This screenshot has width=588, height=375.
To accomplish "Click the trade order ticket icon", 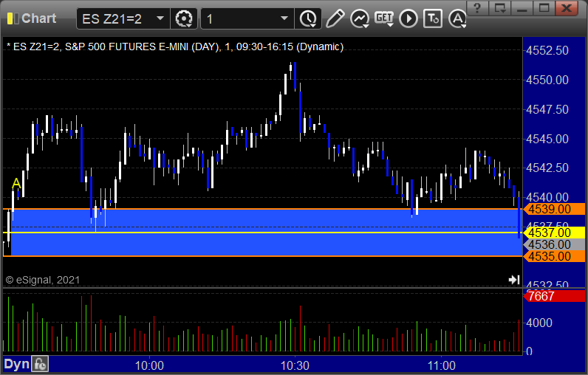I will (x=433, y=18).
